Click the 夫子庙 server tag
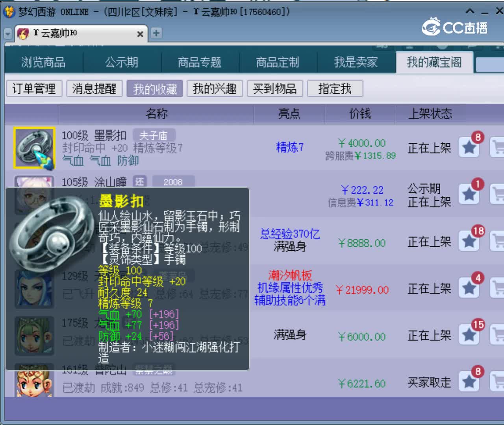This screenshot has width=504, height=425. click(x=154, y=135)
